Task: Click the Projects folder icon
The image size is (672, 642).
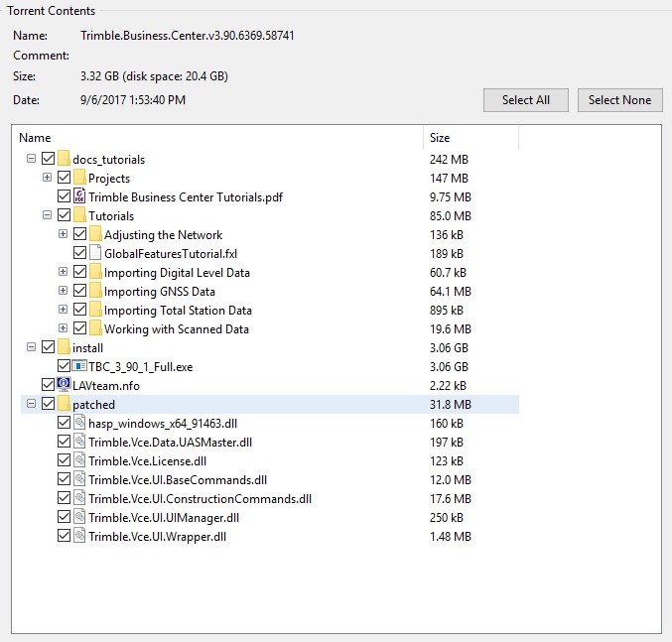Action: [x=79, y=178]
